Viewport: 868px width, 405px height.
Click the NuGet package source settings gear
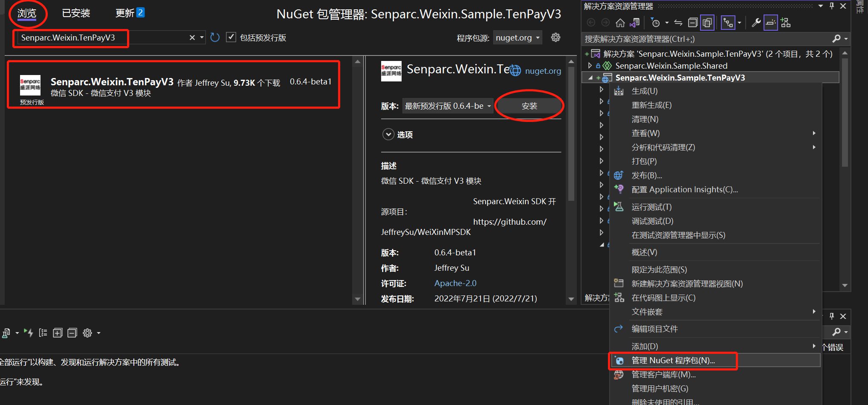tap(556, 38)
